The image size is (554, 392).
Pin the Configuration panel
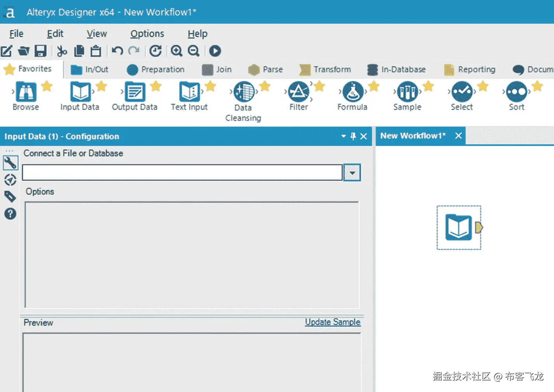tap(353, 136)
